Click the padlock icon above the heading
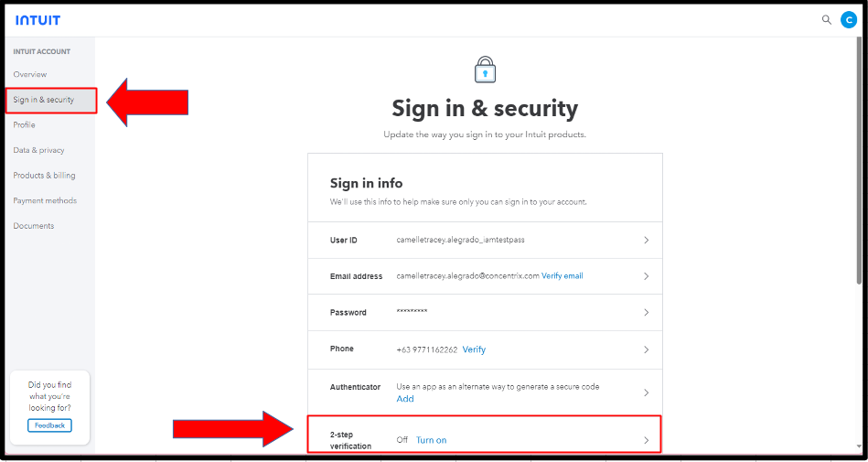Viewport: 868px width, 462px height. (484, 70)
